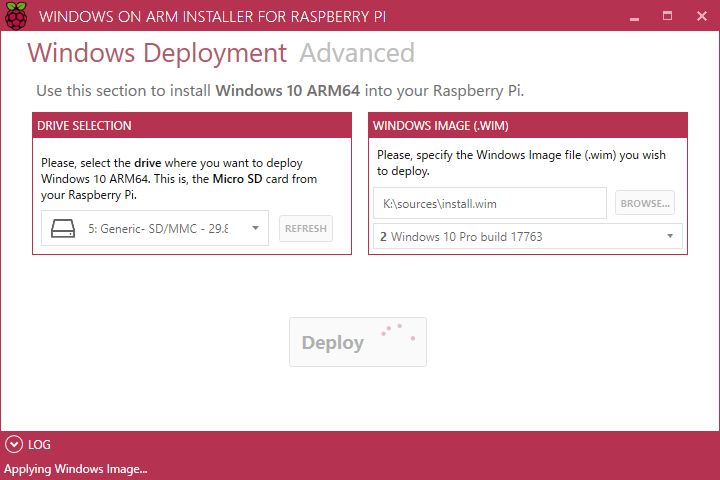Click the LOG label

[39, 445]
